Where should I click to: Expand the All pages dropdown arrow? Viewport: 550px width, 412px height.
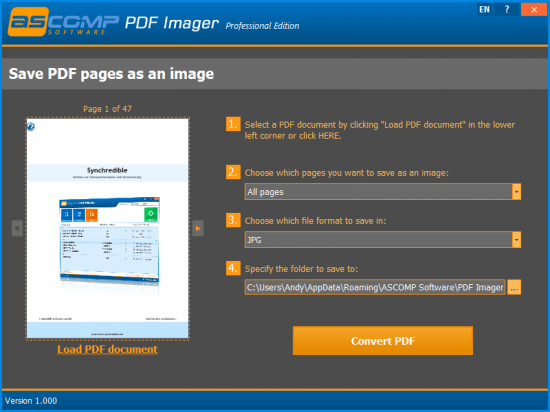pos(516,192)
